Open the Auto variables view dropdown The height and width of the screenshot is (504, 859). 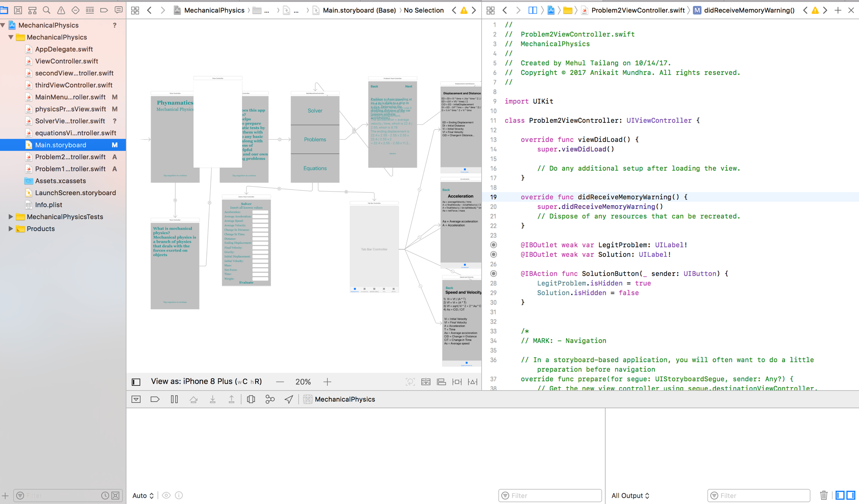click(x=143, y=496)
